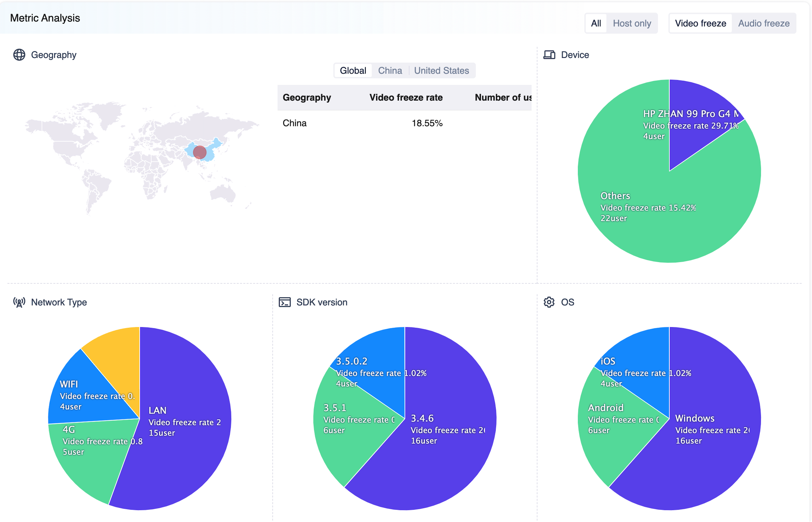812x522 pixels.
Task: Click the Video freeze rate column header
Action: click(x=406, y=97)
